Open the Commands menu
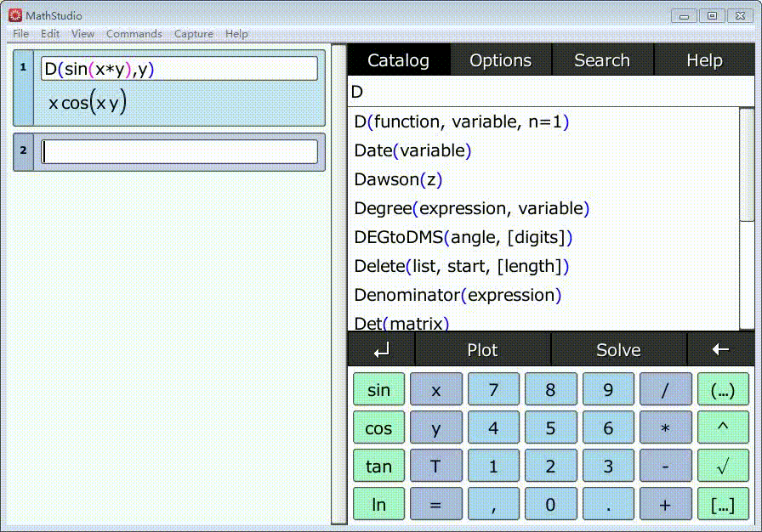This screenshot has height=532, width=762. pyautogui.click(x=134, y=33)
